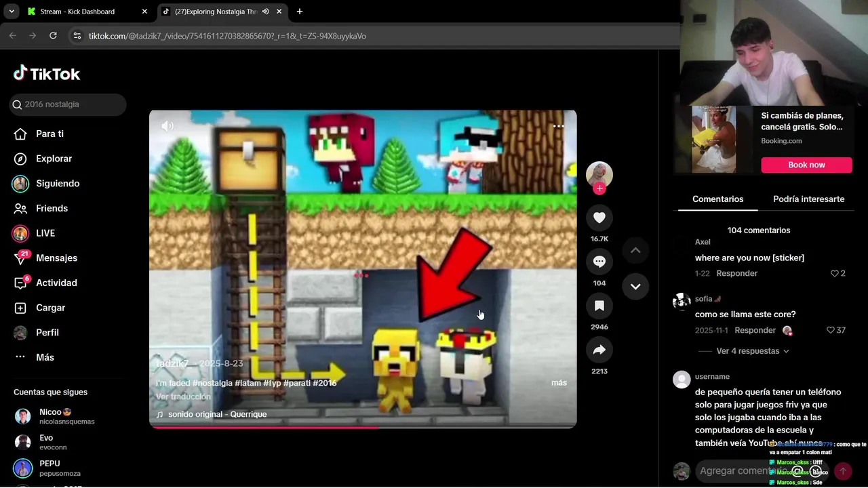The image size is (868, 488).
Task: Like sofia's comment with 37 likes
Action: [831, 330]
